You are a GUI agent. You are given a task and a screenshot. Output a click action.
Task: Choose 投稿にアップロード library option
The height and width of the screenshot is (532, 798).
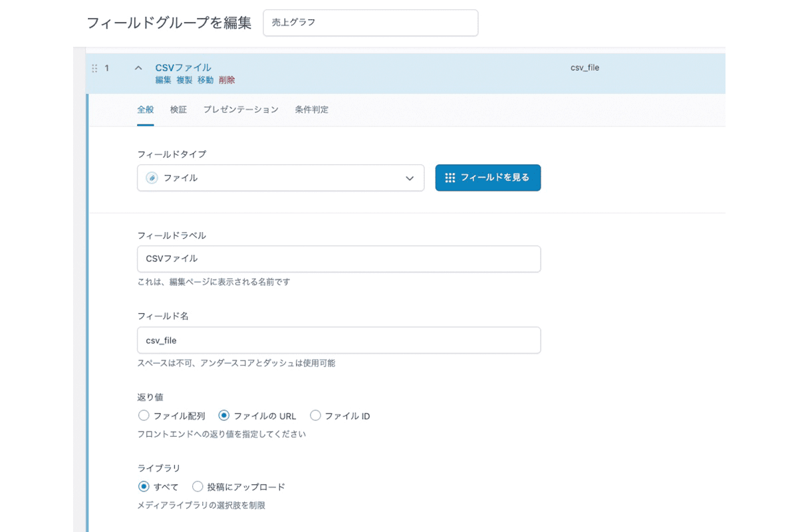pos(198,486)
